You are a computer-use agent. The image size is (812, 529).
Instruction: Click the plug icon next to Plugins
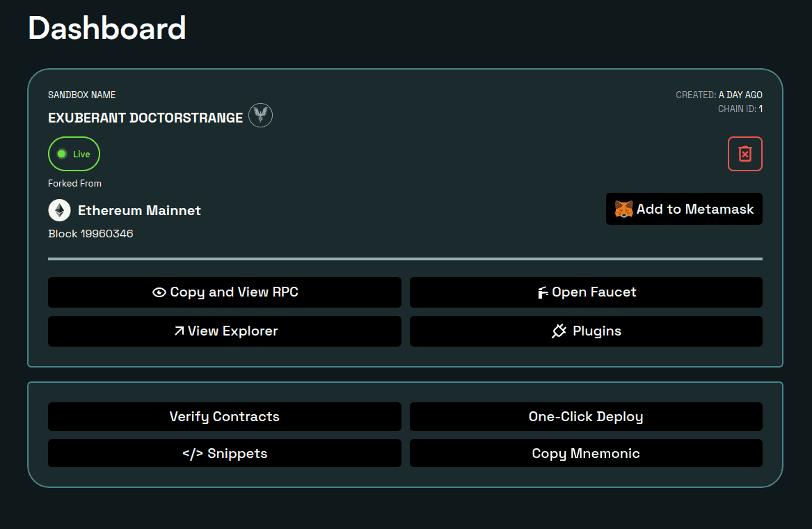[559, 331]
